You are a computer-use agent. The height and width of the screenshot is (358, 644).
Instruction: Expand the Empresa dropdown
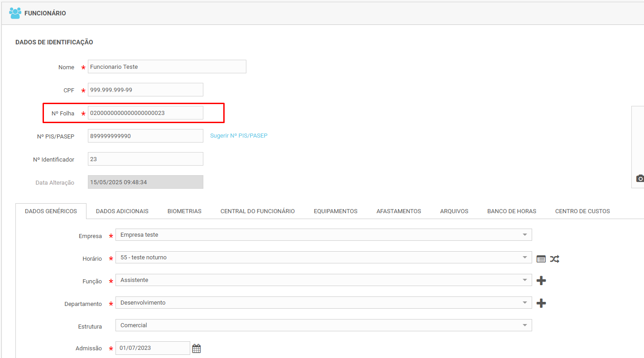coord(524,235)
